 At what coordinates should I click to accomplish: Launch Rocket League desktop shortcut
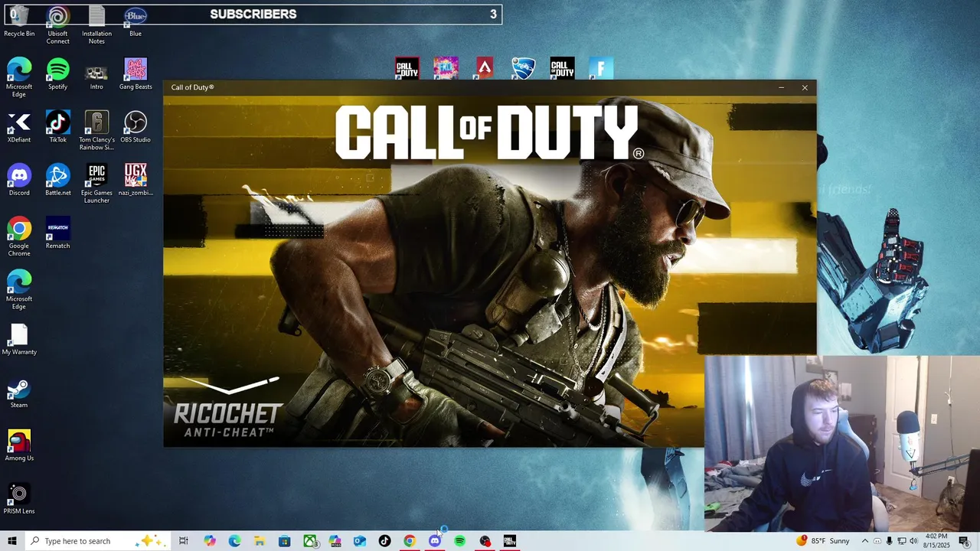tap(524, 68)
